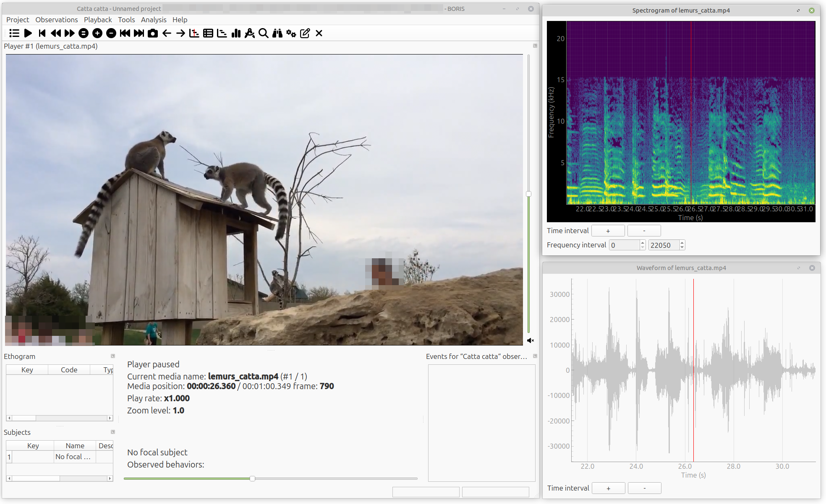Viewport: 826px width, 504px height.
Task: Undock the Ethogram panel with float button
Action: 112,356
